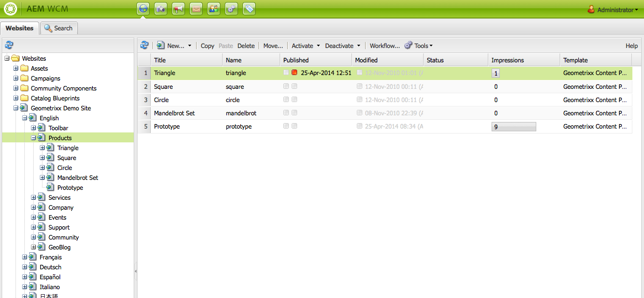
Task: Click the Toolbar page icon in tree
Action: [41, 128]
